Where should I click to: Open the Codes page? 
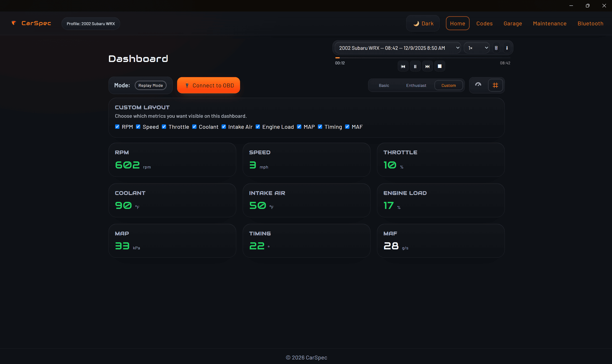point(484,23)
